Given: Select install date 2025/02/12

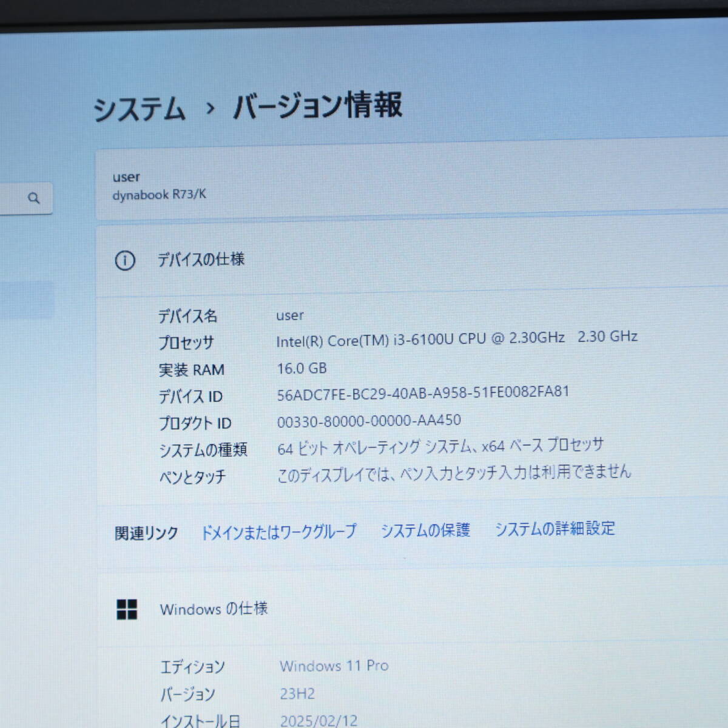Looking at the screenshot, I should [318, 721].
